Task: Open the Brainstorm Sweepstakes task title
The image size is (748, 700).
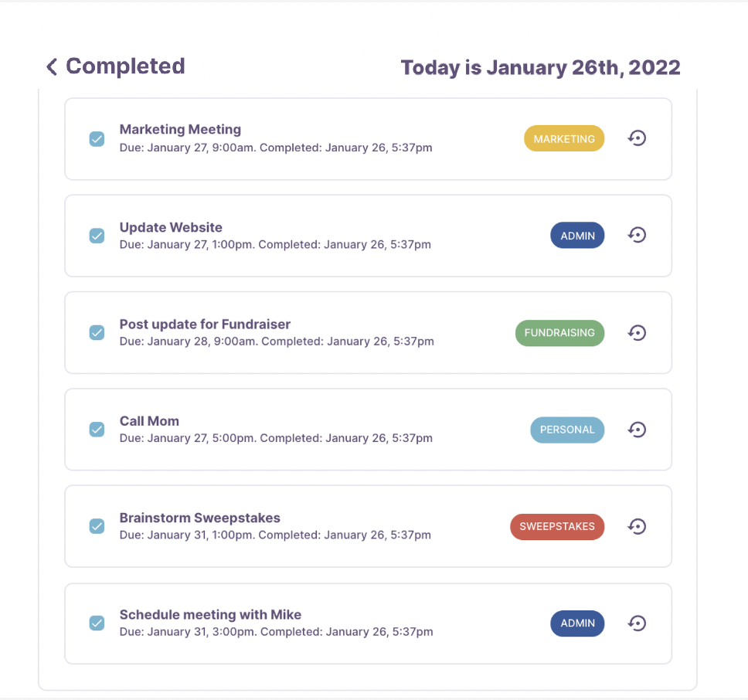Action: point(200,518)
